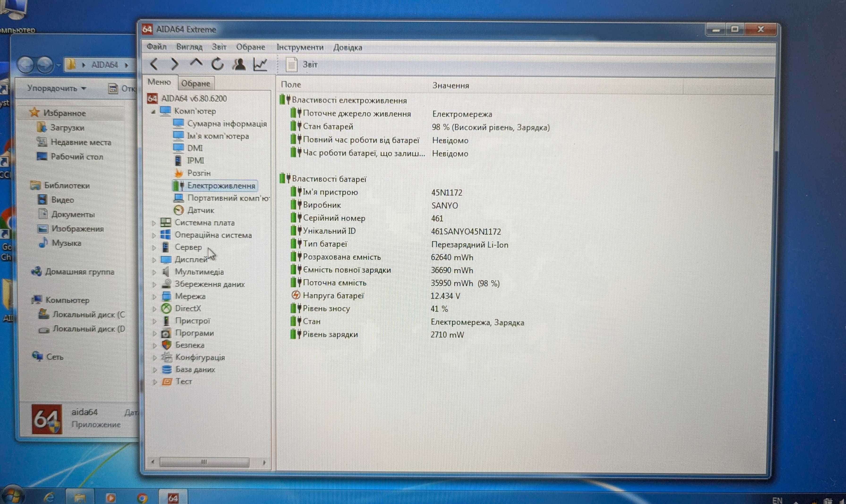Screen dimensions: 846x504
Task: Expand the Мультимедіа node
Action: coord(154,272)
